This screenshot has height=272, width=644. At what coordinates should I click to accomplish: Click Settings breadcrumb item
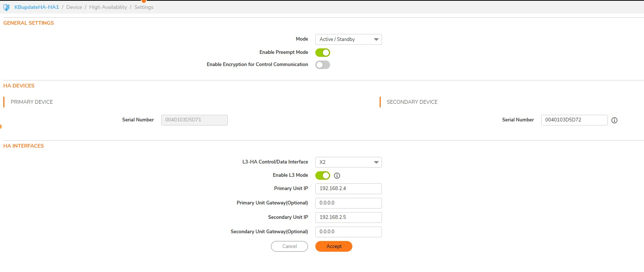143,7
